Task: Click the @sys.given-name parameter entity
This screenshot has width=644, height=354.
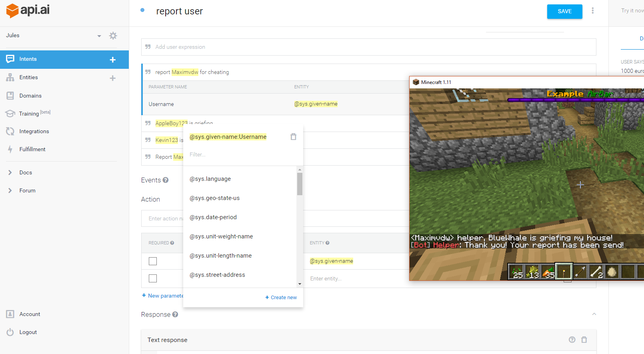Action: click(332, 261)
